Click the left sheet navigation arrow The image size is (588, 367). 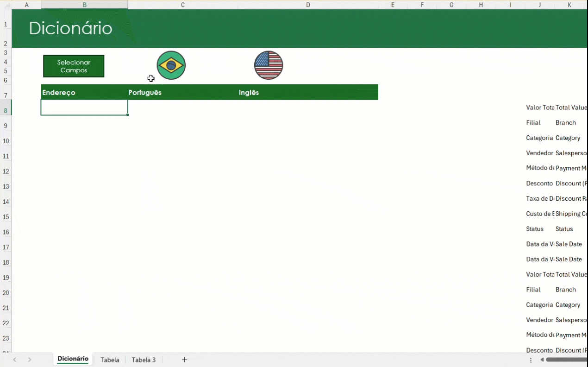[14, 360]
